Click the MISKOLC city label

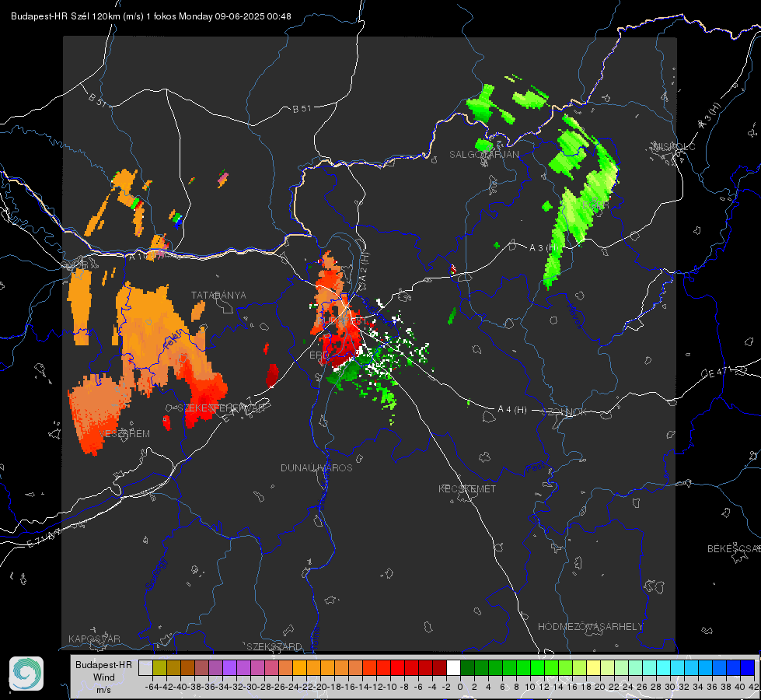pyautogui.click(x=674, y=146)
